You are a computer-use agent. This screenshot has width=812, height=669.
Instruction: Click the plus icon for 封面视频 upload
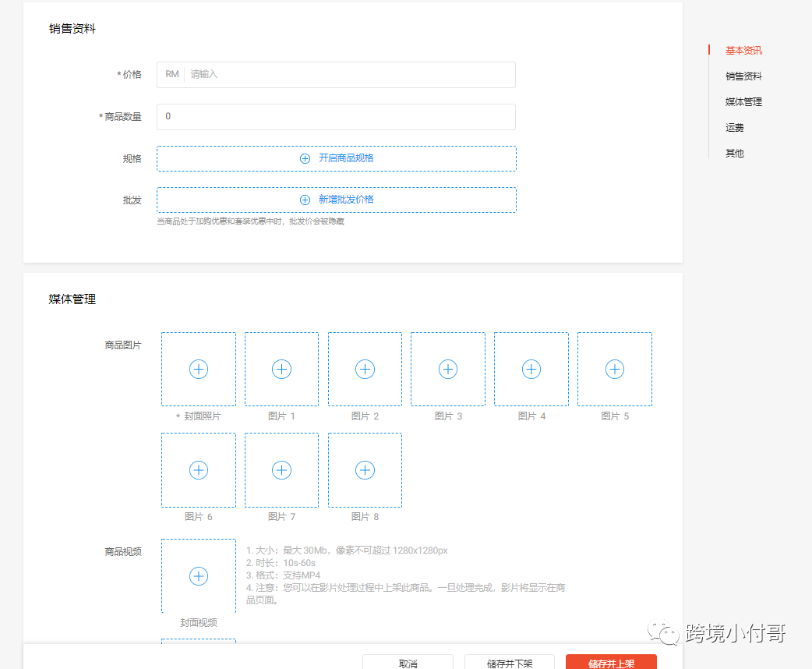point(199,576)
